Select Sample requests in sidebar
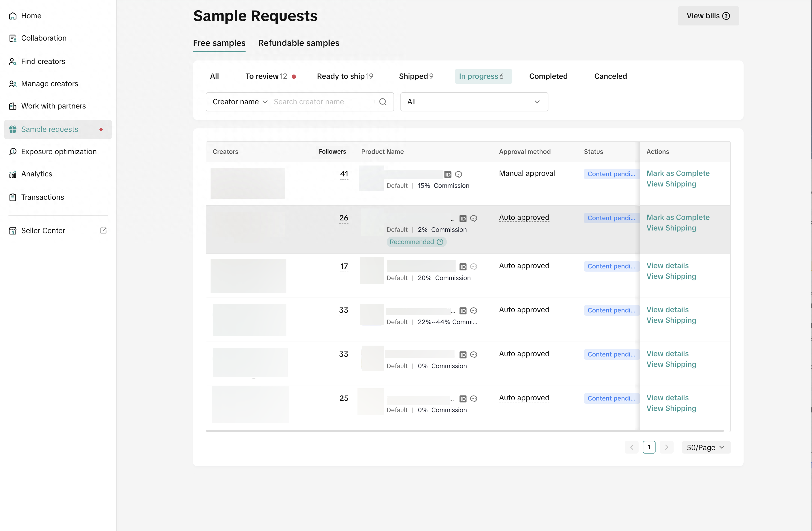Viewport: 812px width, 531px height. pos(58,129)
